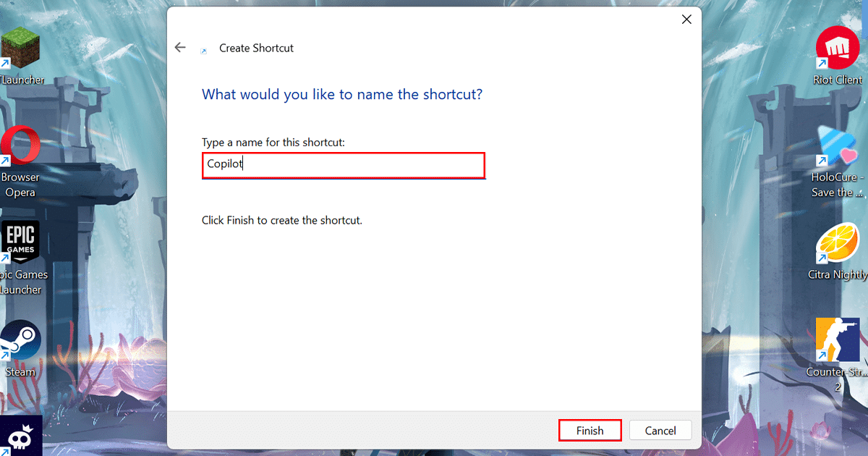
Task: Click the 'Create Shortcut' title text
Action: (256, 48)
